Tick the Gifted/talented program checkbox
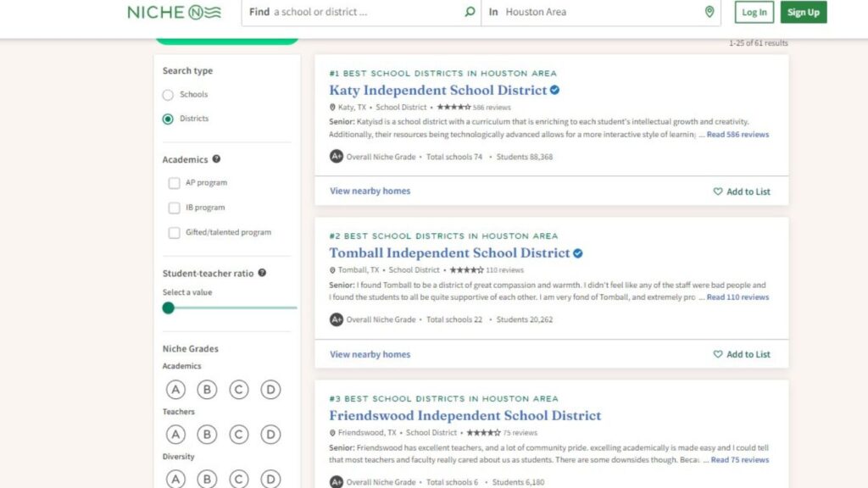The height and width of the screenshot is (488, 868). (x=174, y=232)
